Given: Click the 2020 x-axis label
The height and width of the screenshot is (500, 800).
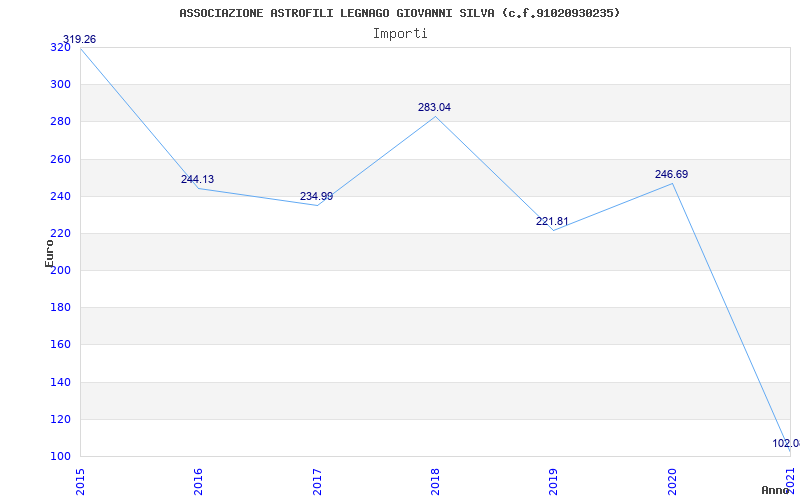Looking at the screenshot, I should pyautogui.click(x=672, y=482).
